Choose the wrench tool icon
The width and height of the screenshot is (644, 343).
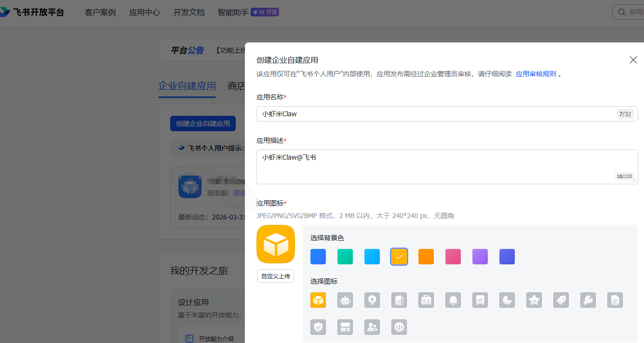[x=588, y=300]
